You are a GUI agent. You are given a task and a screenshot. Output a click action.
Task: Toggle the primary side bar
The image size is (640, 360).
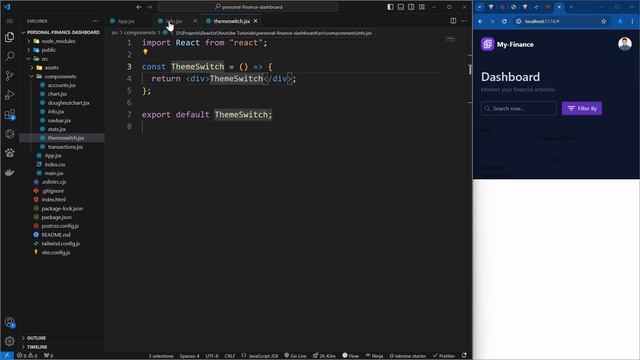point(391,7)
